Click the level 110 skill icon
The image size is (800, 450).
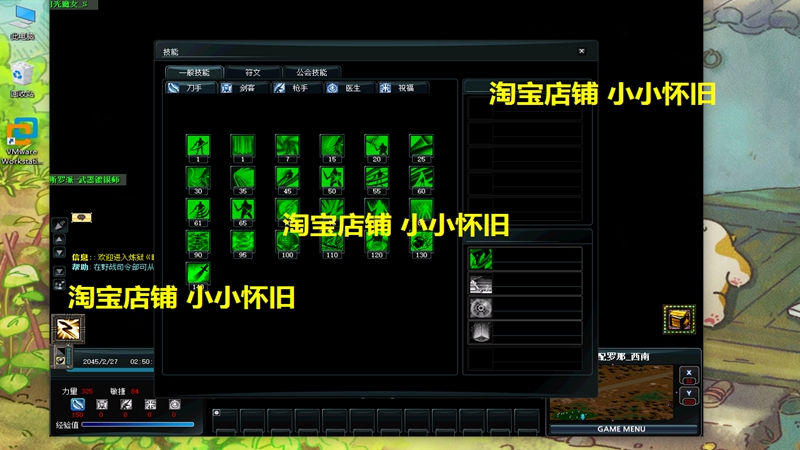[332, 241]
